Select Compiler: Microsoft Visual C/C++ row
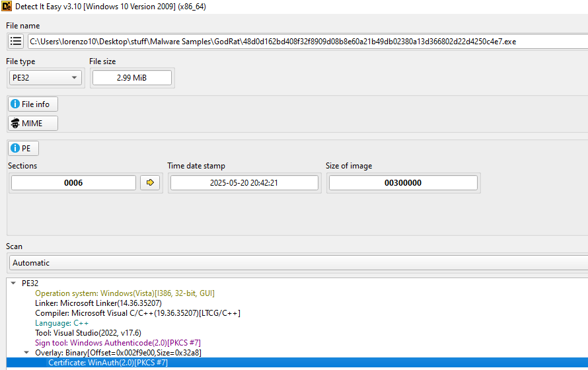This screenshot has width=588, height=370. coord(137,313)
